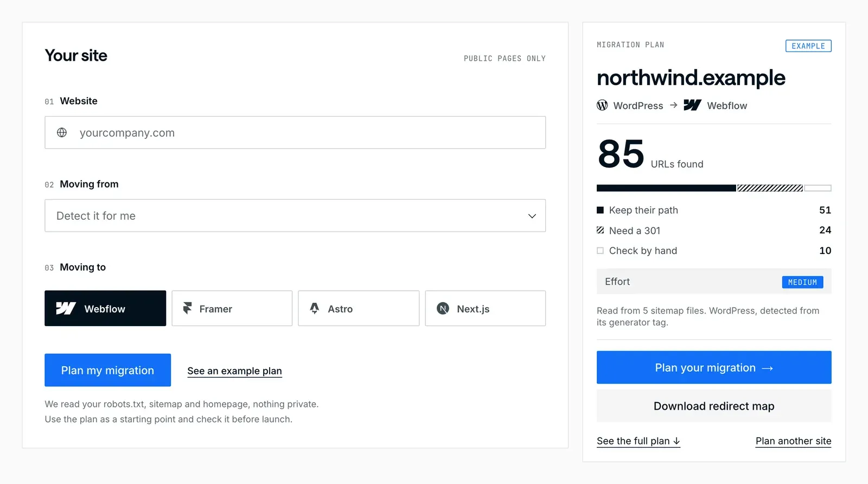Click the Your site heading
This screenshot has height=484, width=868.
(76, 55)
